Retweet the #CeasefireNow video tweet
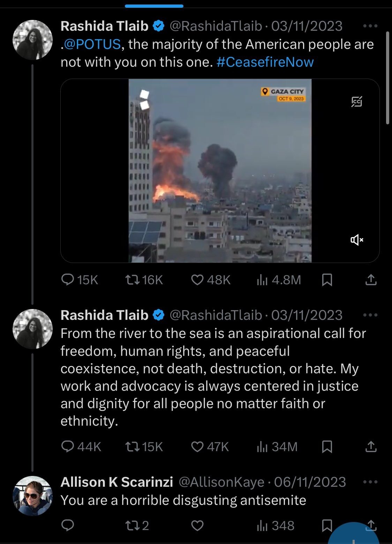392x544 pixels. pyautogui.click(x=133, y=280)
